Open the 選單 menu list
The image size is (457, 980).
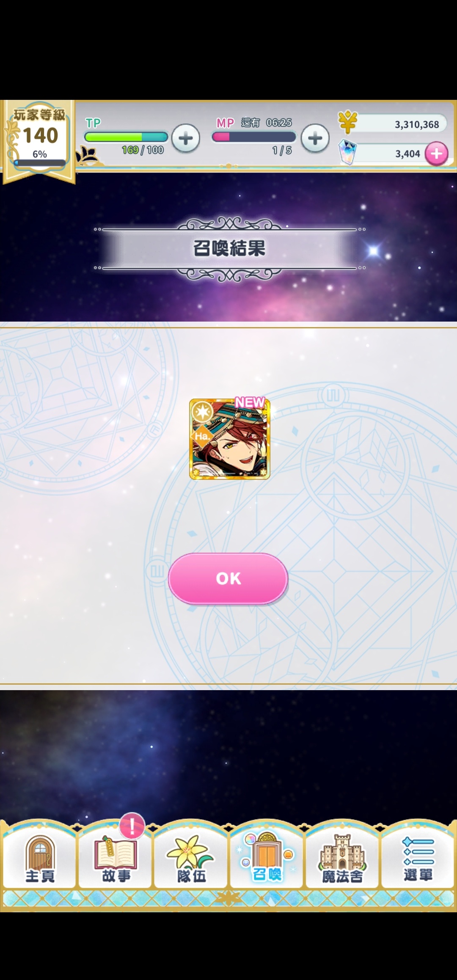tap(418, 859)
